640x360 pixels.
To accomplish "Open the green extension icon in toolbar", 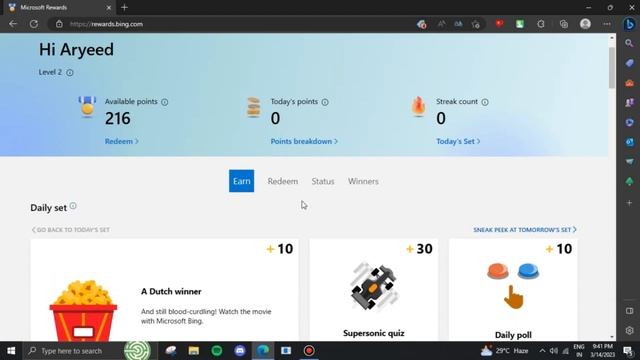I will coord(520,24).
